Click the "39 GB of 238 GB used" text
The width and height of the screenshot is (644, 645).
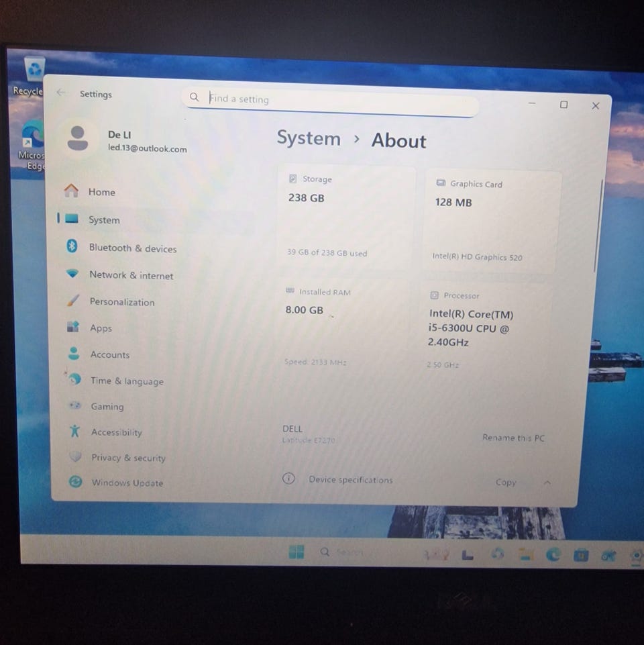click(327, 252)
